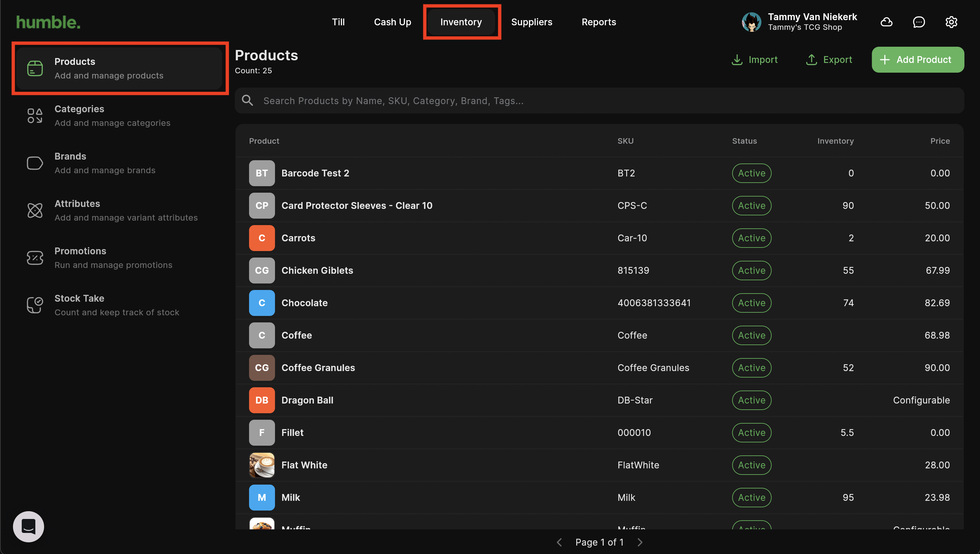Click the Export button

pyautogui.click(x=829, y=60)
